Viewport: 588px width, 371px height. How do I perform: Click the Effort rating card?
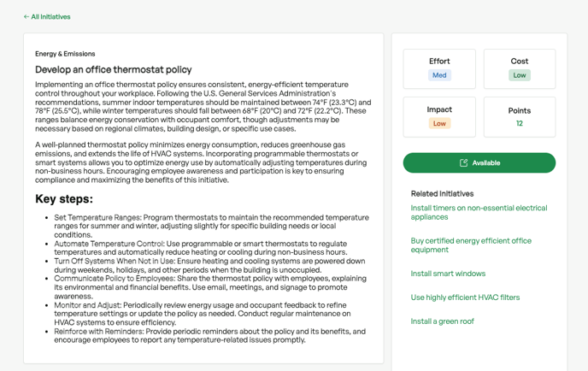pos(439,68)
